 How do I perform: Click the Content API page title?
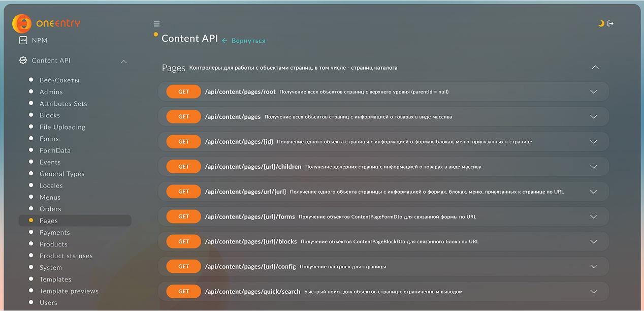[189, 39]
